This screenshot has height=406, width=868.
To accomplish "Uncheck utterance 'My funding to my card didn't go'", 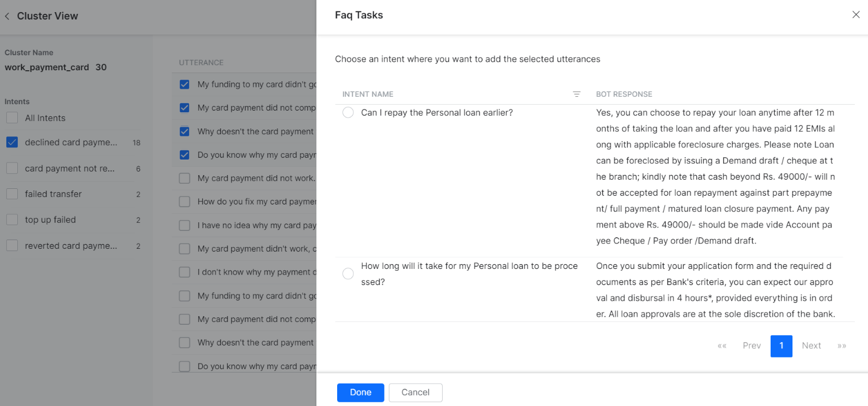I will [184, 84].
